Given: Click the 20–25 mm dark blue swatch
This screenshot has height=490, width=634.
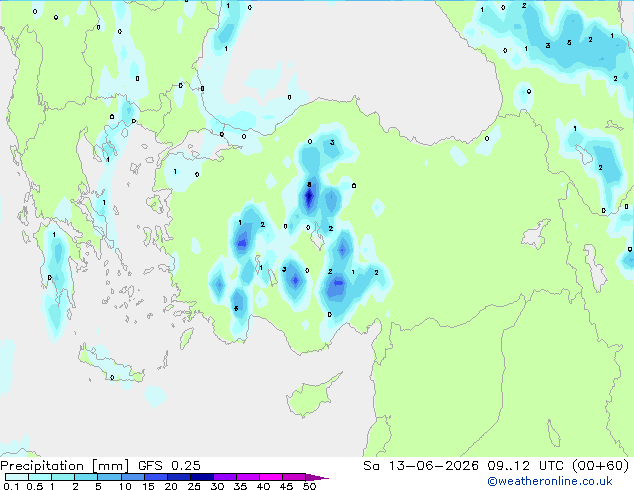Looking at the screenshot, I should pos(178,477).
